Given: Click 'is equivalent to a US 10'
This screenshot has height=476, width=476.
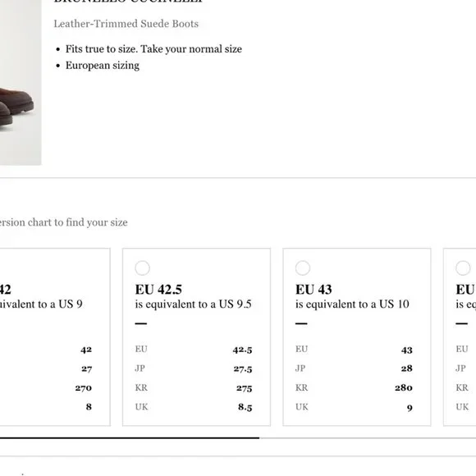Looking at the screenshot, I should point(352,304).
